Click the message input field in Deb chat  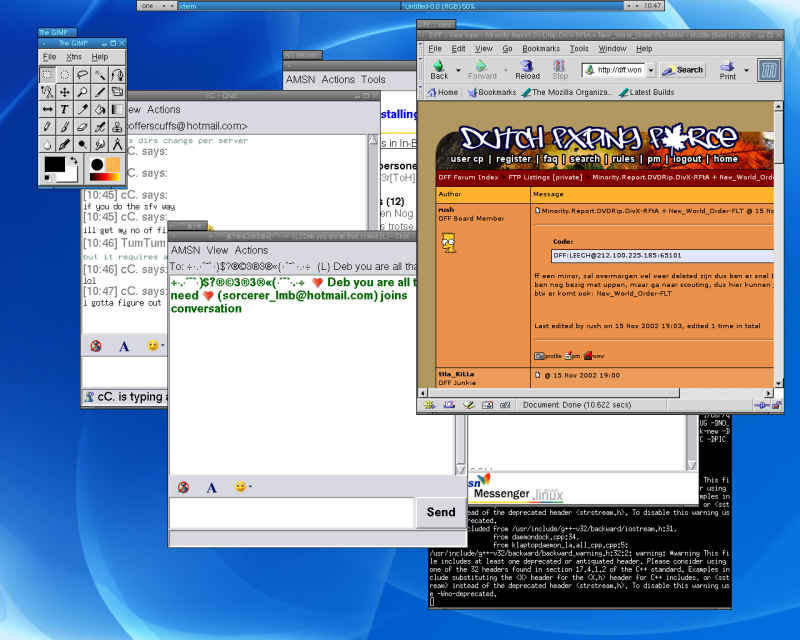[292, 512]
